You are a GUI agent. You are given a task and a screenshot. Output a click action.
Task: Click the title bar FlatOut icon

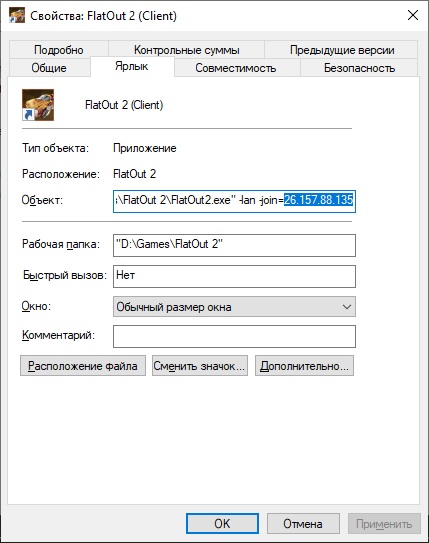17,16
